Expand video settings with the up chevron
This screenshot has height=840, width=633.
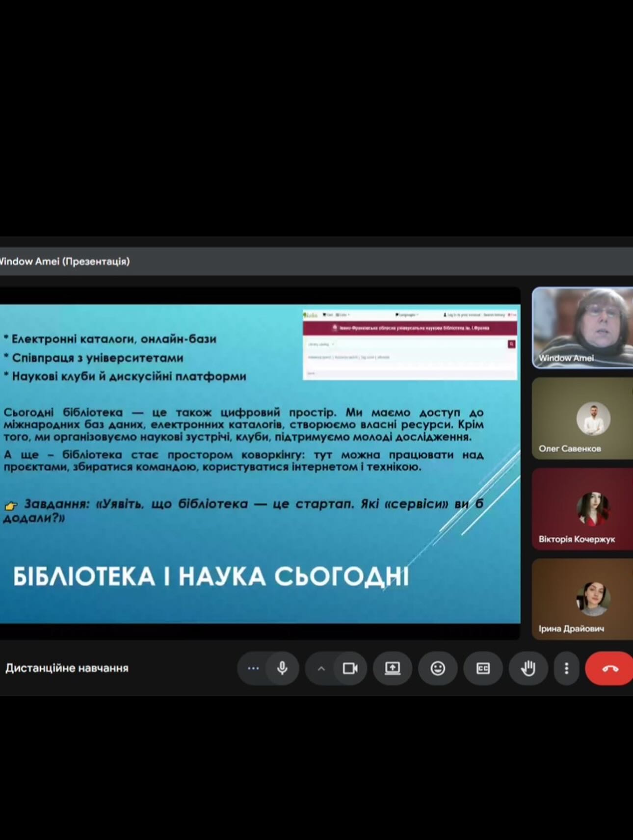pyautogui.click(x=321, y=668)
